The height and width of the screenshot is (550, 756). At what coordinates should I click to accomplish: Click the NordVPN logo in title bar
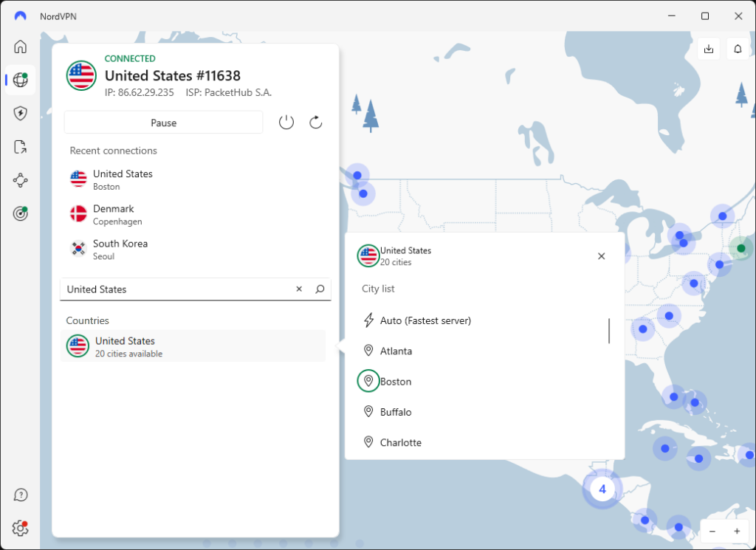[x=20, y=16]
